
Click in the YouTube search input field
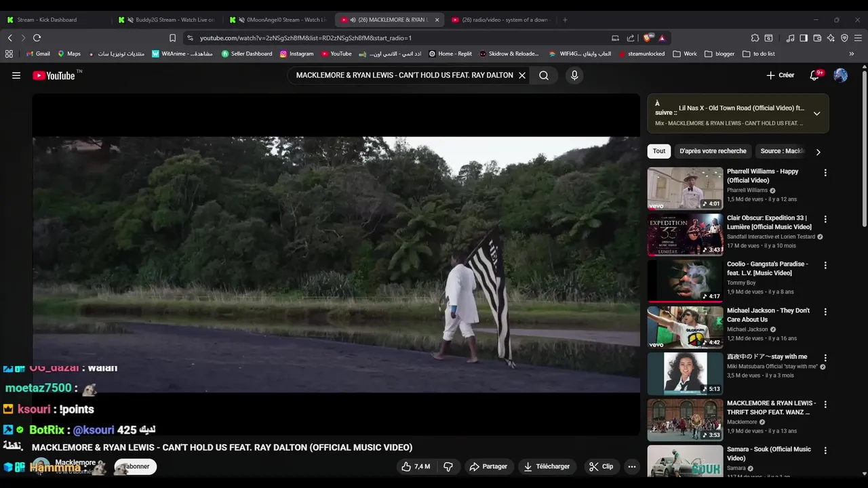click(404, 75)
